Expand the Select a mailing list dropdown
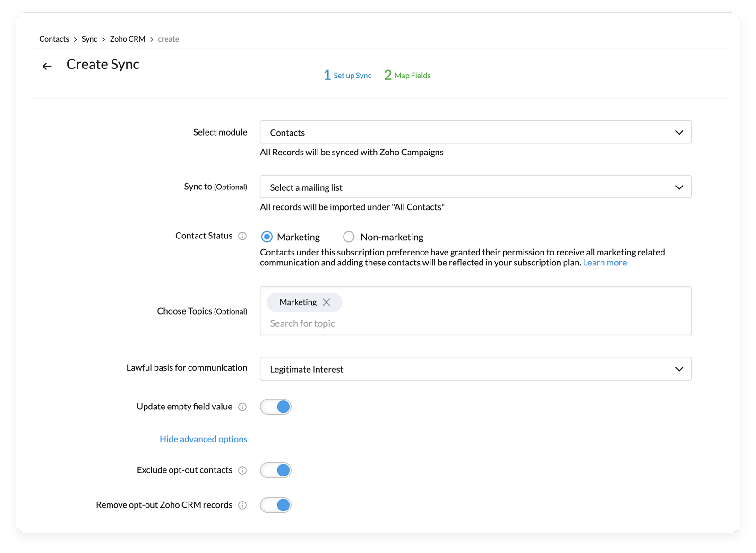The image size is (756, 553). point(475,187)
